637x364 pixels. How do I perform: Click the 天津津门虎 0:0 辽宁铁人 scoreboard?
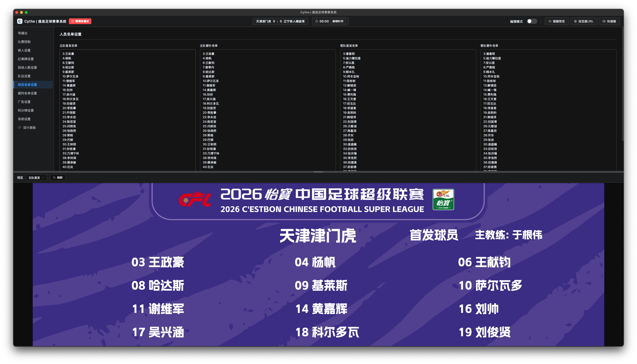click(x=280, y=21)
